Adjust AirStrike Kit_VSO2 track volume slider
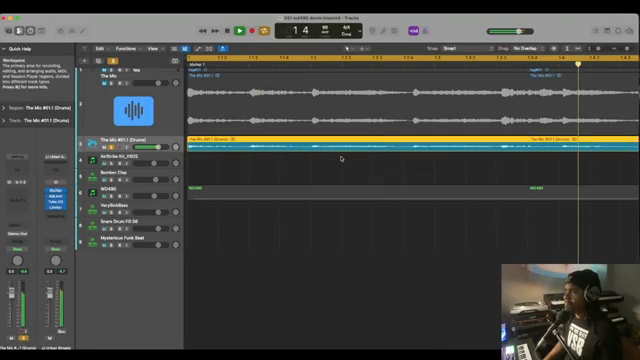Screen dimensions: 640x360 tap(151, 164)
